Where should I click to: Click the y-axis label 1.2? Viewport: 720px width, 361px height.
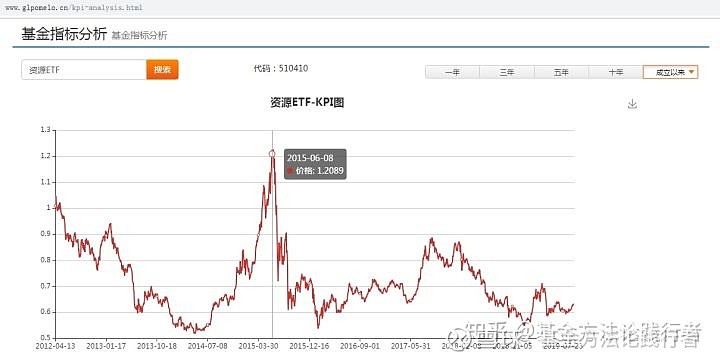click(45, 156)
